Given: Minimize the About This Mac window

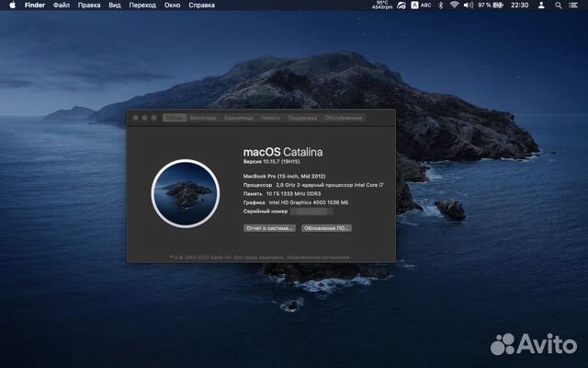Looking at the screenshot, I should pos(145,118).
